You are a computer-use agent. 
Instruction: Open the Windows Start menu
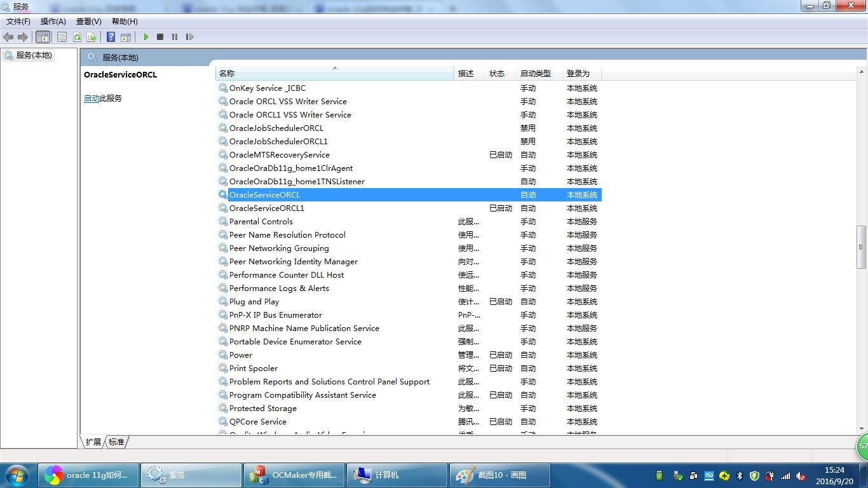(17, 475)
